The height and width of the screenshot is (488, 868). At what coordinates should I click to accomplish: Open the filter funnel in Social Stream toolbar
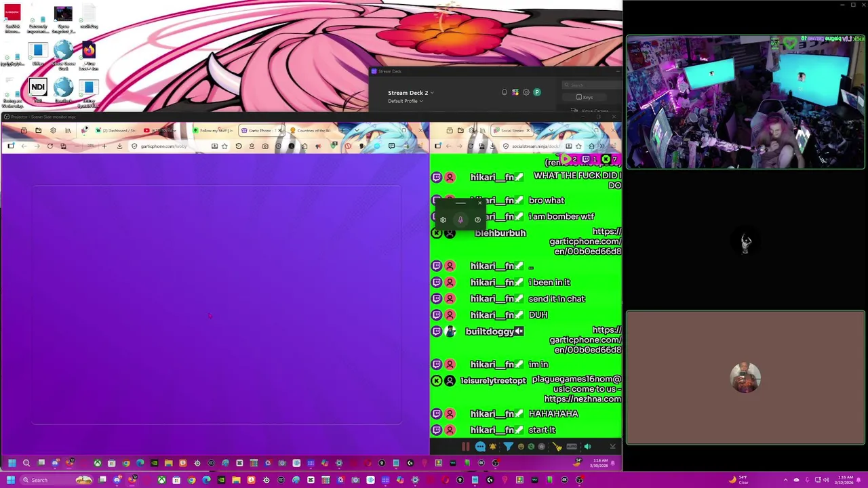click(x=509, y=447)
